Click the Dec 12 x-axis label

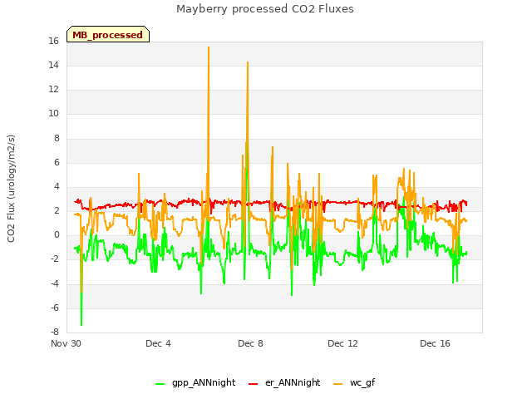[x=342, y=343]
